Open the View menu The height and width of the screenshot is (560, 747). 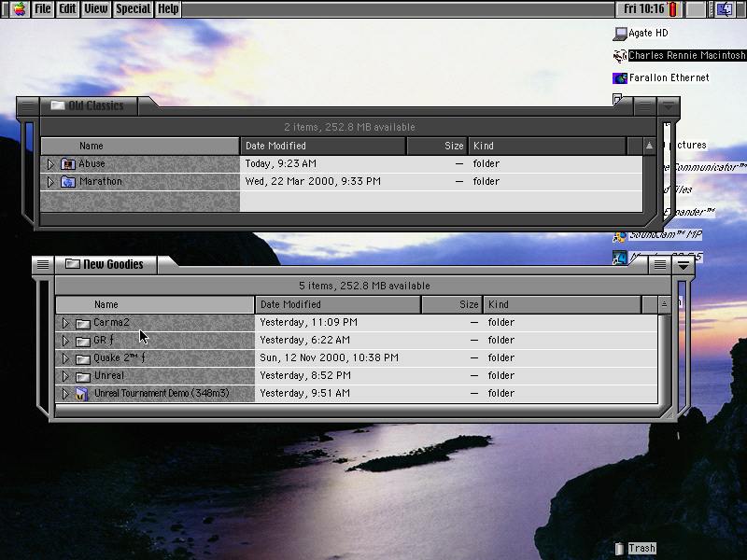tap(95, 8)
